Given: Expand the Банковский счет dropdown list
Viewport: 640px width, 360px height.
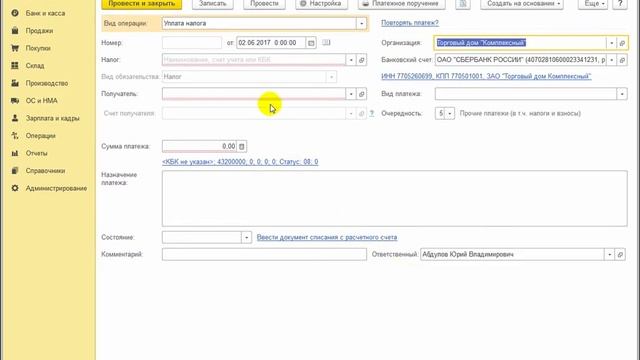Looking at the screenshot, I should point(611,60).
